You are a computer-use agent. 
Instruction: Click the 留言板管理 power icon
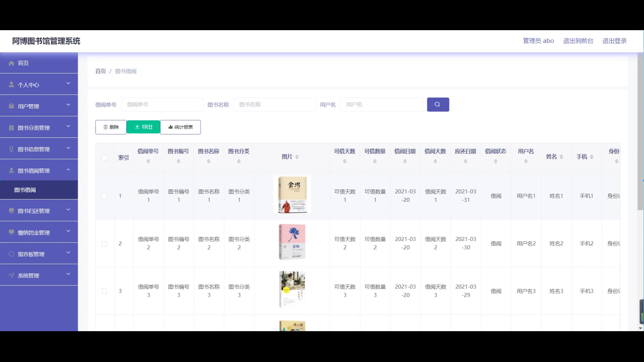tap(11, 254)
